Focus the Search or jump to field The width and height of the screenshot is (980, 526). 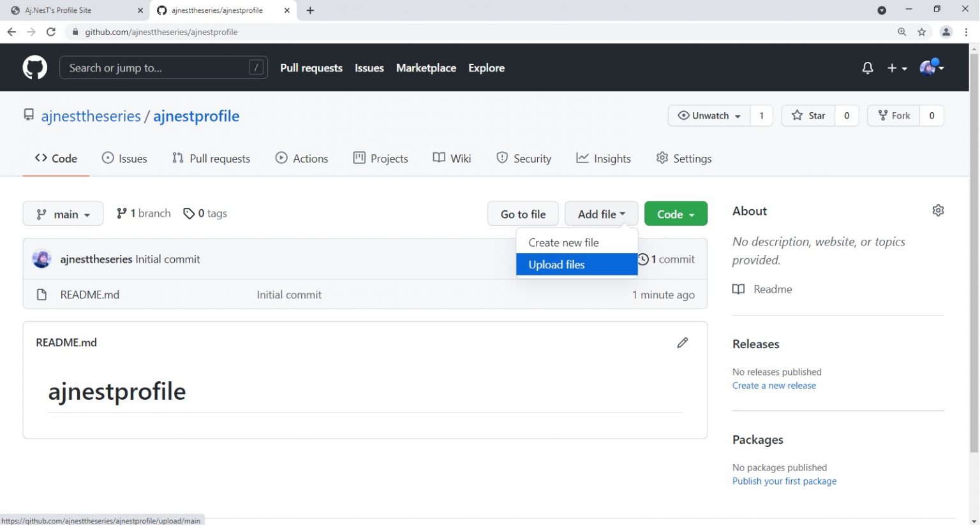click(156, 68)
